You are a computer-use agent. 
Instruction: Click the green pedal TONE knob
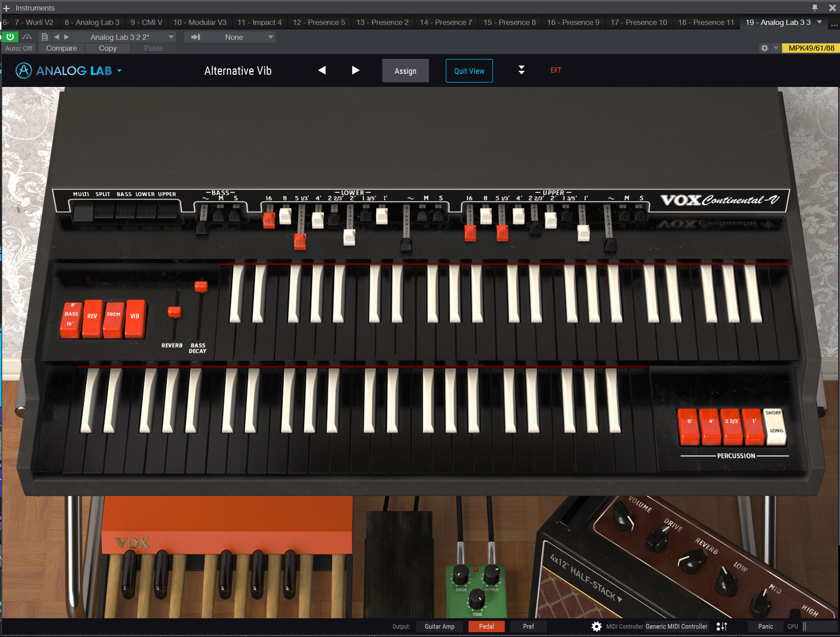[476, 600]
